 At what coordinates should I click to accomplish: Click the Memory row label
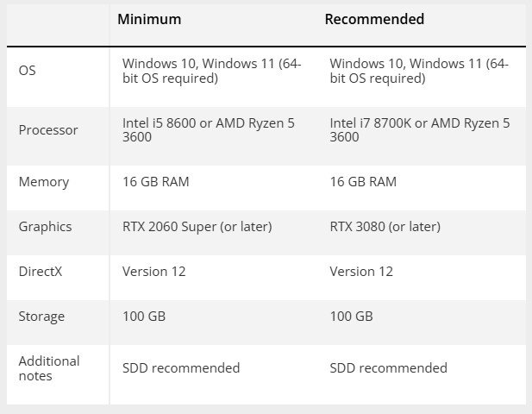tap(44, 182)
